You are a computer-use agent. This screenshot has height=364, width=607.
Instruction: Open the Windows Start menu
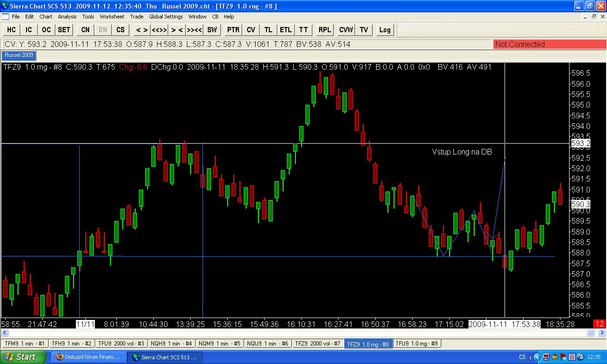click(23, 357)
